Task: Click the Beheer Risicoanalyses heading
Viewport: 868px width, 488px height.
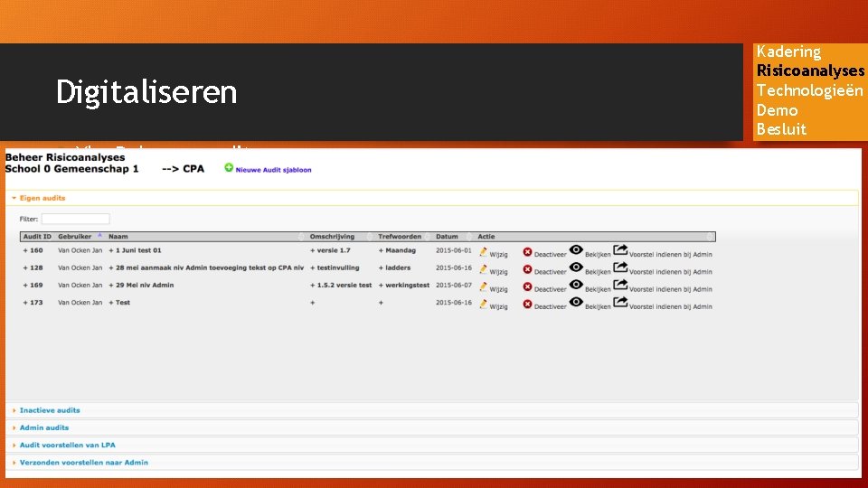Action: (x=65, y=157)
